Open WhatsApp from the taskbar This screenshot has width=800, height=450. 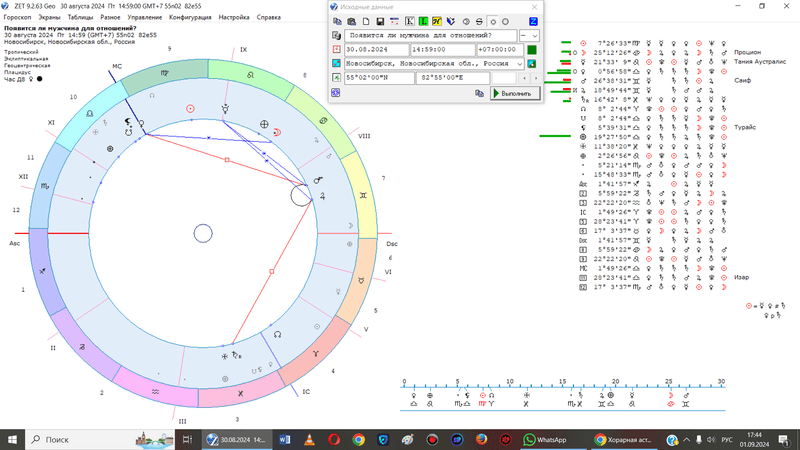pos(546,439)
